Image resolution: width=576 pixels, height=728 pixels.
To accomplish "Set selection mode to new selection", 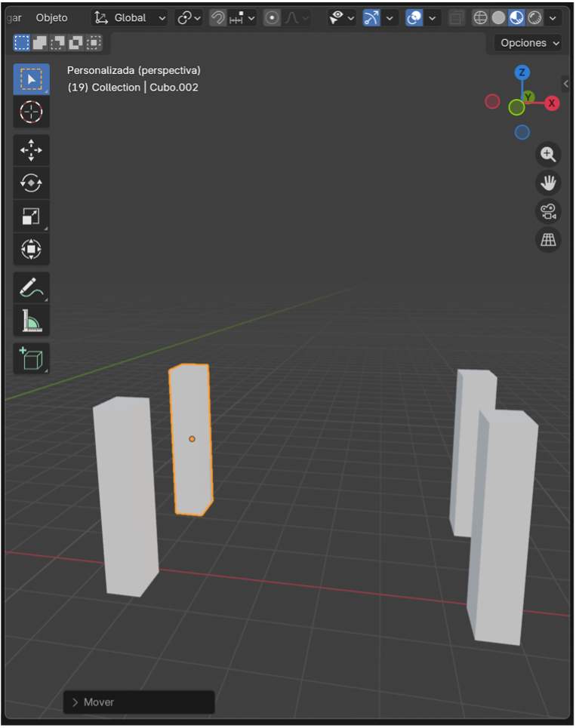I will pyautogui.click(x=21, y=43).
